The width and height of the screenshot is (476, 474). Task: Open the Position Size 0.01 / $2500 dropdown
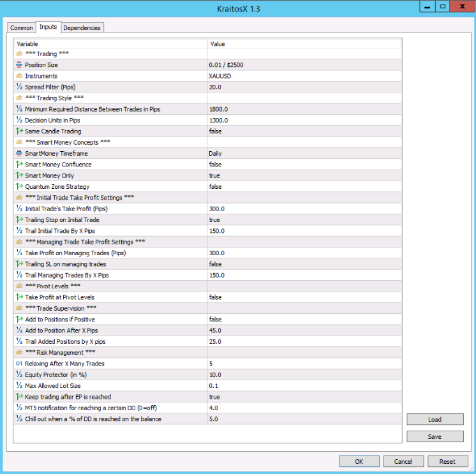pos(304,64)
